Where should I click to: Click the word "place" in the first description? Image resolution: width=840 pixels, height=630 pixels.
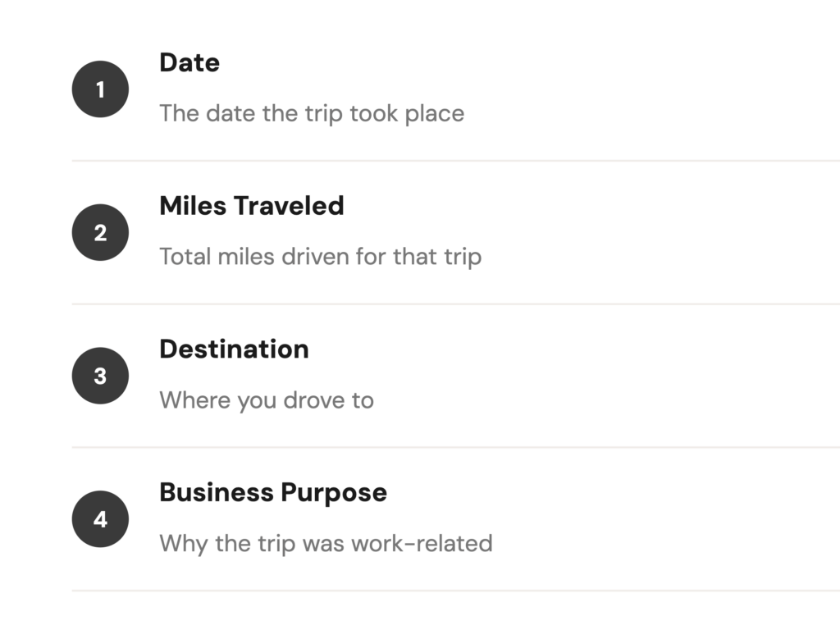click(x=435, y=113)
